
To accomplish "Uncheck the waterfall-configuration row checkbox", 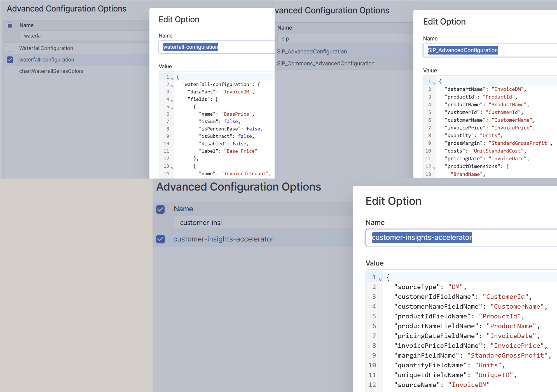I will coord(10,60).
